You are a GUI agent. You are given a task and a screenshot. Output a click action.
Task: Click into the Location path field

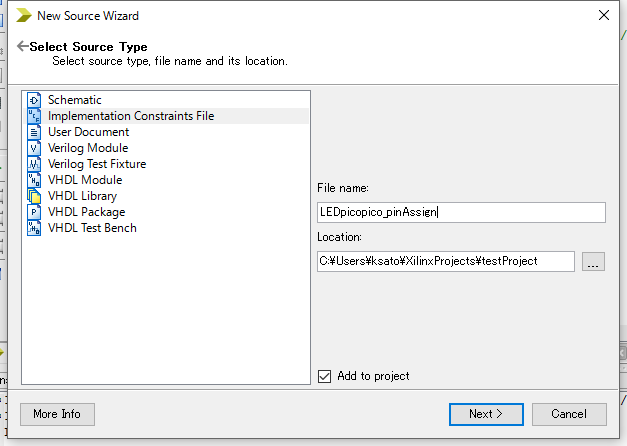pos(445,262)
